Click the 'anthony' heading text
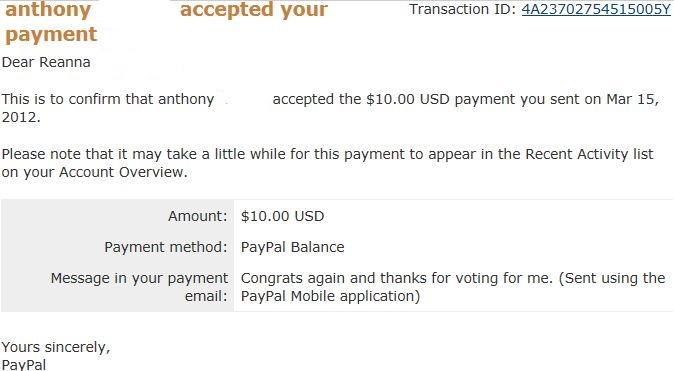Image resolution: width=674 pixels, height=371 pixels. tap(48, 9)
